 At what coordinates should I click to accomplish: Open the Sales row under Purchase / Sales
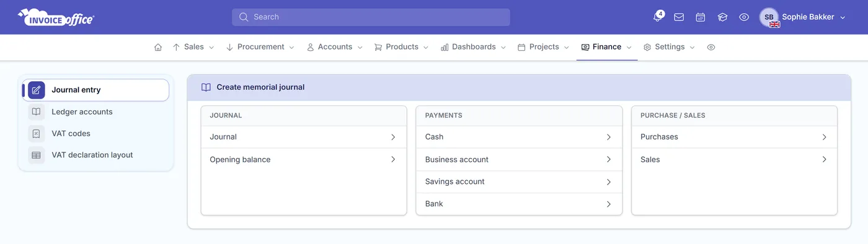734,160
